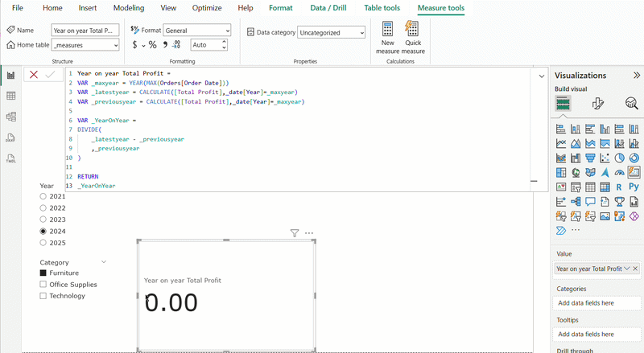Select year 2024 radio button

coord(43,231)
